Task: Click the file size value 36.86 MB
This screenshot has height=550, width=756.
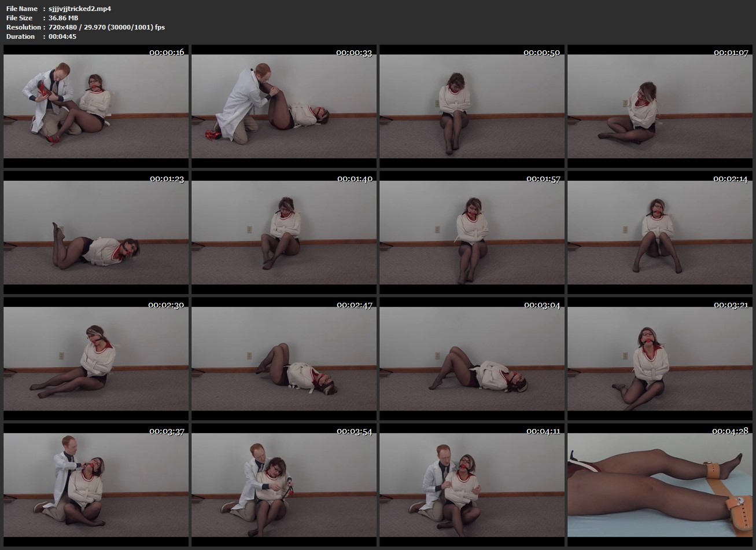Action: (x=64, y=18)
